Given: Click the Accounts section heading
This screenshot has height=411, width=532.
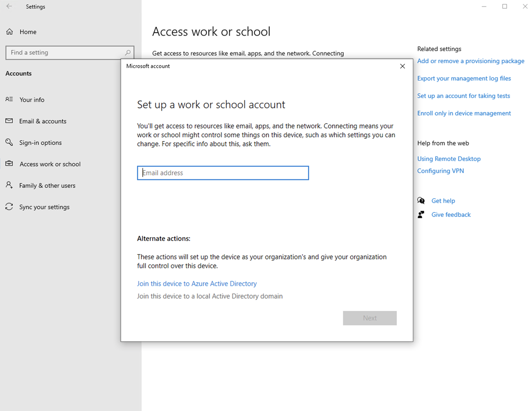Looking at the screenshot, I should tap(19, 74).
